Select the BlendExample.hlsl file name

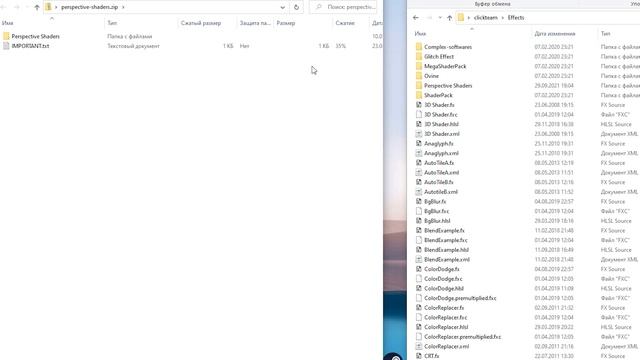click(446, 250)
